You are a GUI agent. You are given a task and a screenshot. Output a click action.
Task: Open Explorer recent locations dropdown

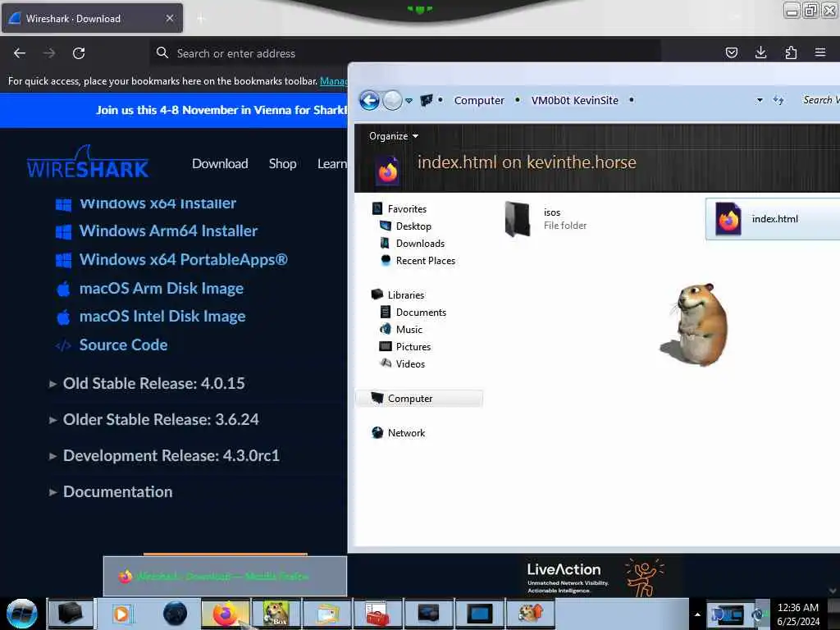pyautogui.click(x=409, y=101)
